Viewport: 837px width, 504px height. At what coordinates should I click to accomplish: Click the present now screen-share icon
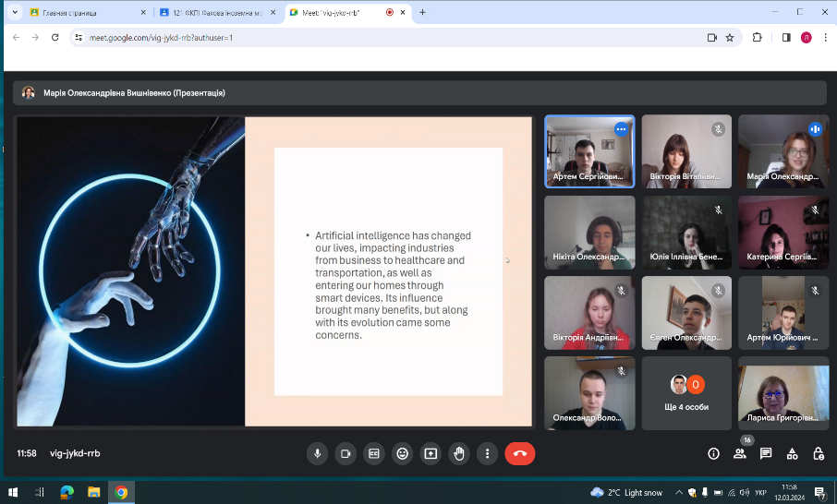point(431,453)
